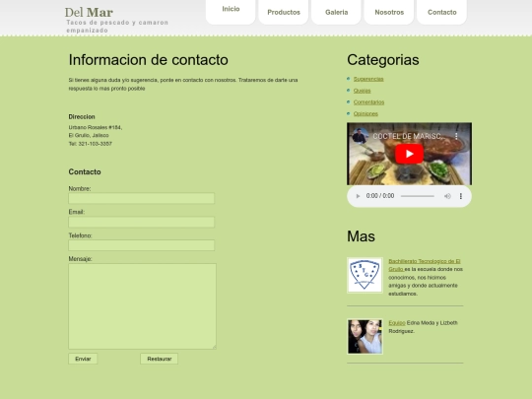
Task: Click the channel avatar on the video
Action: pyautogui.click(x=361, y=136)
